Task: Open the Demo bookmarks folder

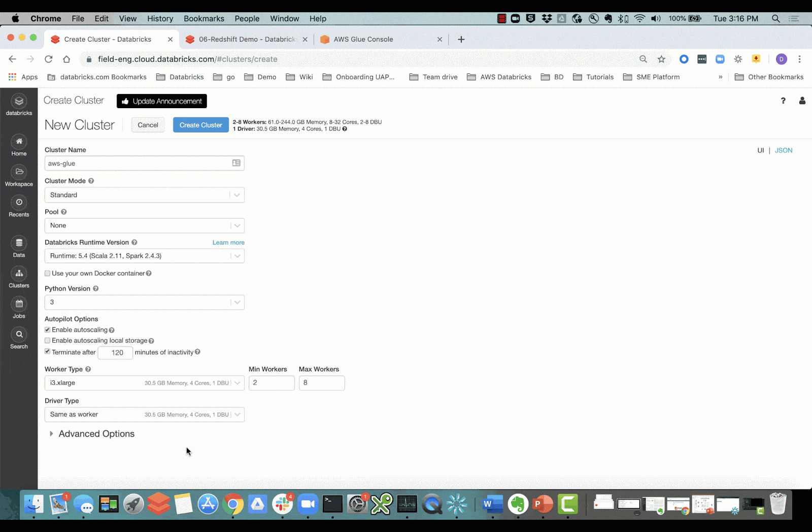Action: 260,77
